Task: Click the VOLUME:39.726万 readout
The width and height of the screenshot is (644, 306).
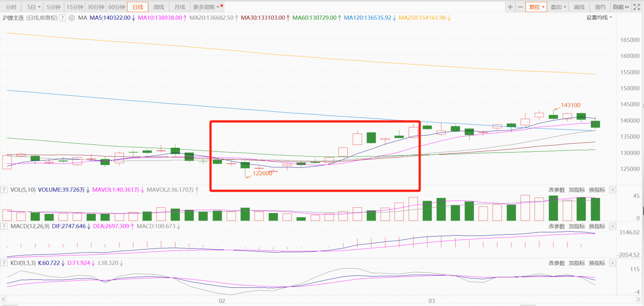Action: [62, 189]
